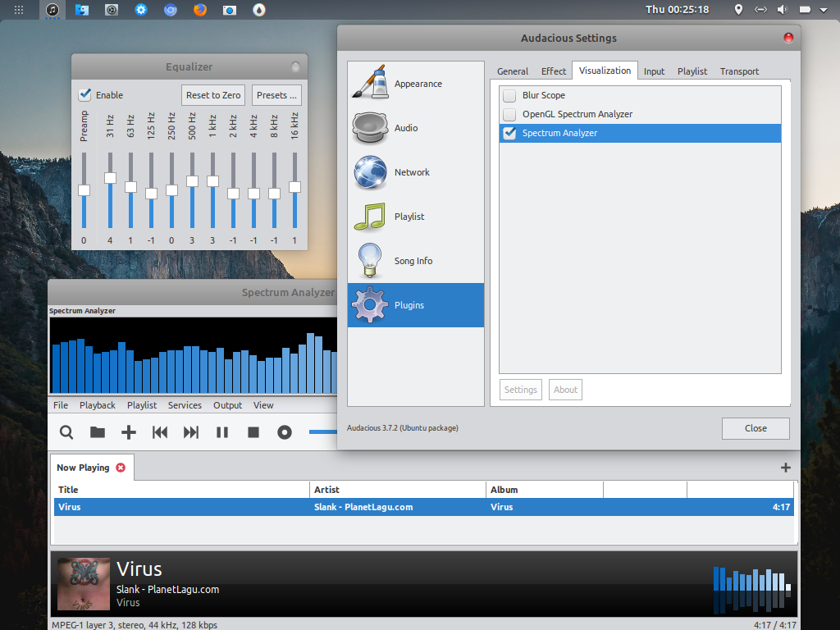This screenshot has height=630, width=840.
Task: Switch to the Effect plugins tab
Action: 554,71
